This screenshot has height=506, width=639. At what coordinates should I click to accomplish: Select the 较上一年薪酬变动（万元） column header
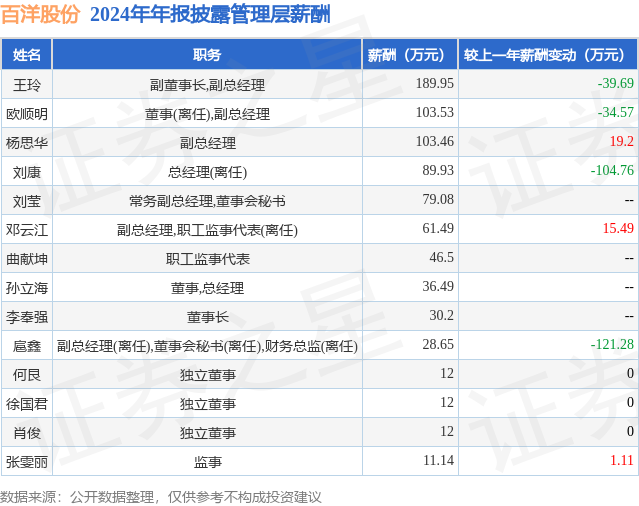point(548,54)
